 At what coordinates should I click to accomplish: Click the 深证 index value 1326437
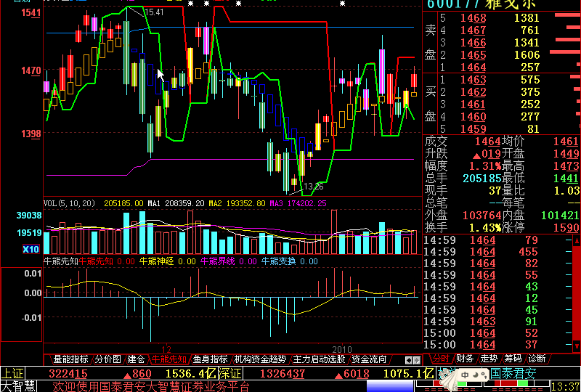click(283, 373)
